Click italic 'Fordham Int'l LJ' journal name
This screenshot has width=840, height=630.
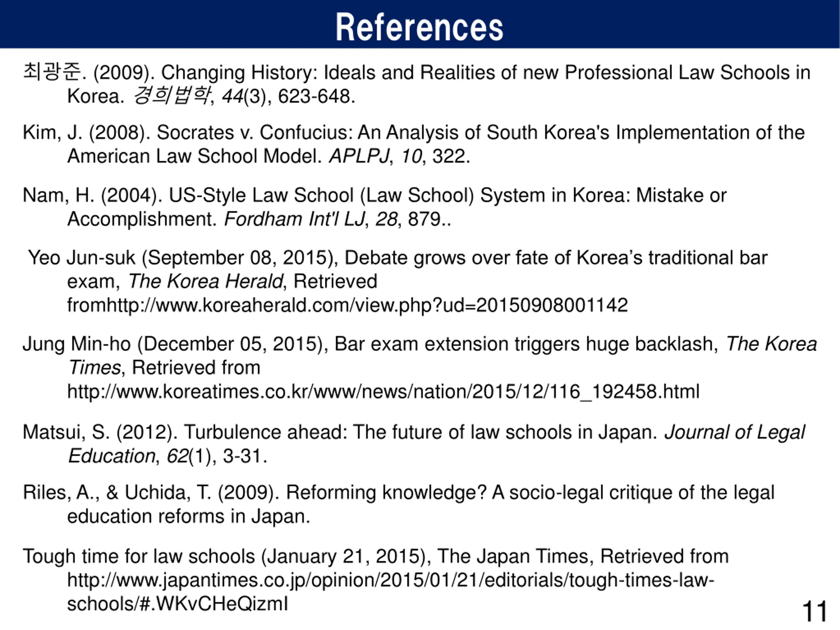294,219
